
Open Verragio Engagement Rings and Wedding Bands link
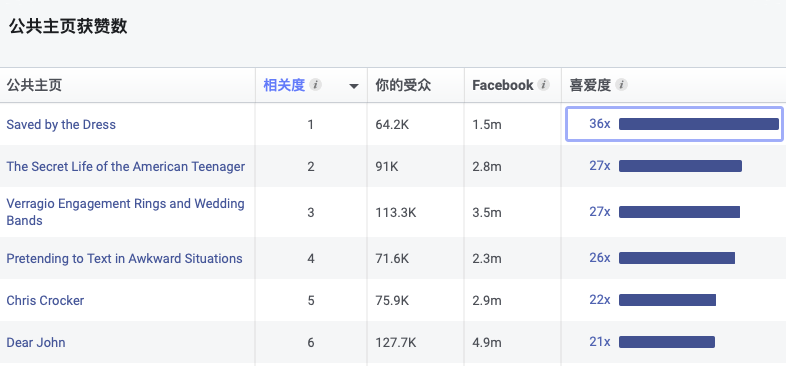pyautogui.click(x=125, y=212)
